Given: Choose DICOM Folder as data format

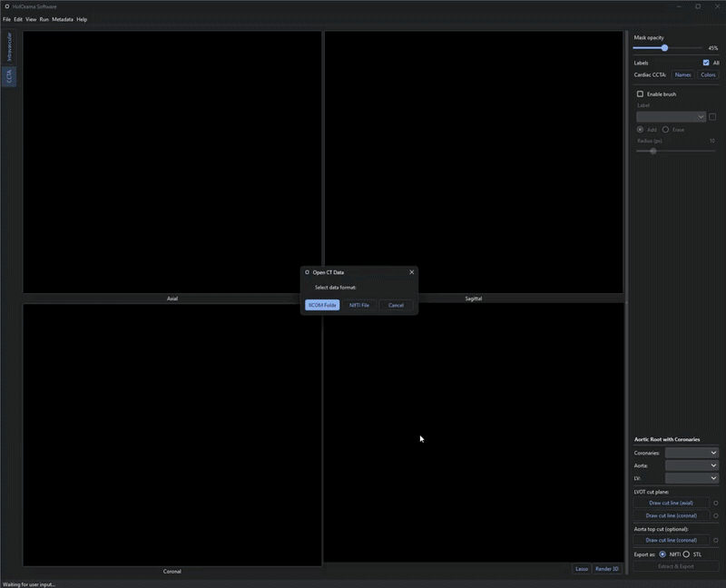Looking at the screenshot, I should click(x=322, y=305).
